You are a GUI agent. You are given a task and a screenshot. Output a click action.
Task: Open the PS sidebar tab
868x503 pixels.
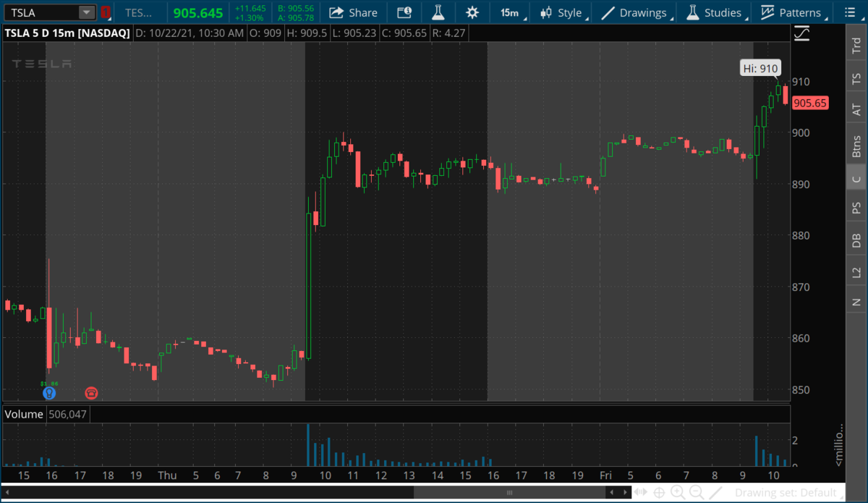856,208
